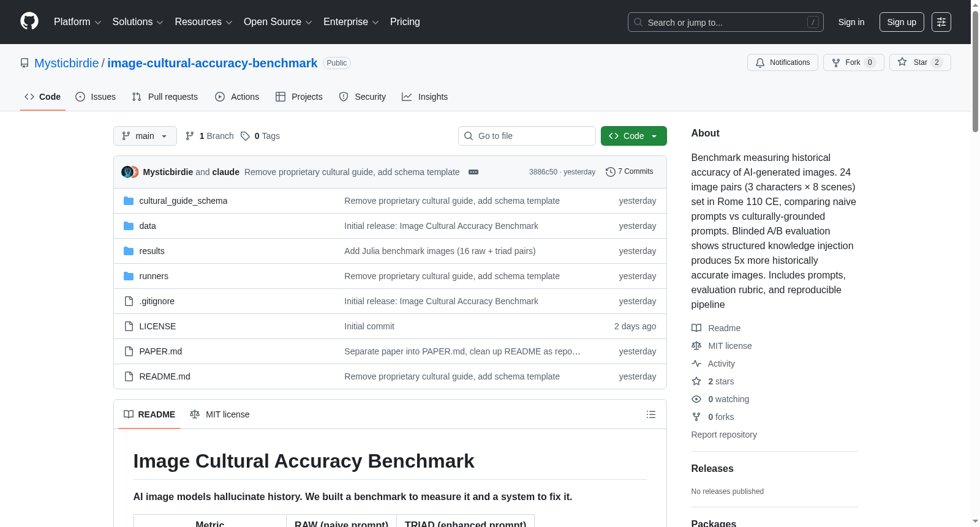Click the README.md file icon
This screenshot has height=527, width=980.
(129, 376)
